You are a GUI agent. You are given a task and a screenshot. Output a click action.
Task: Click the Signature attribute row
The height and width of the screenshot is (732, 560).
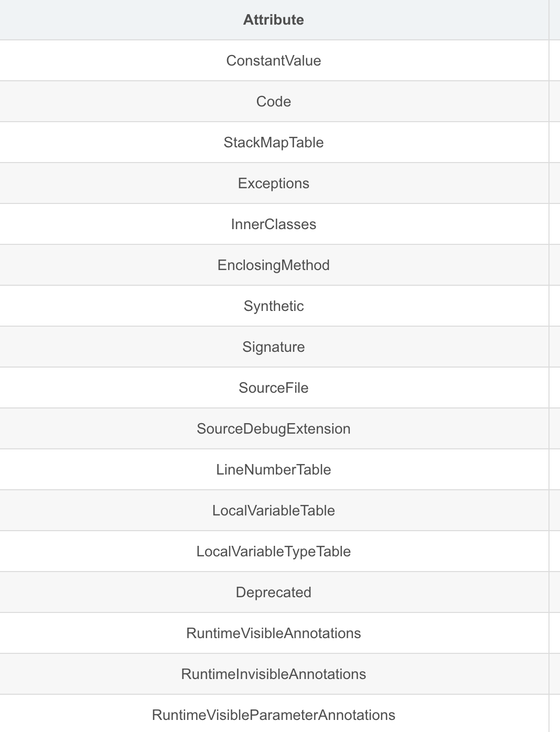[x=273, y=347]
